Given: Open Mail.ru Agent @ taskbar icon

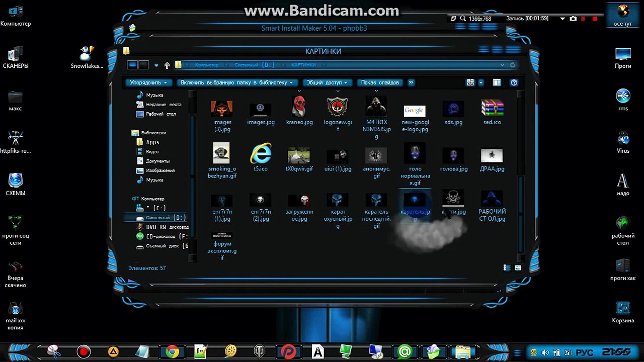Looking at the screenshot, I should 405,351.
